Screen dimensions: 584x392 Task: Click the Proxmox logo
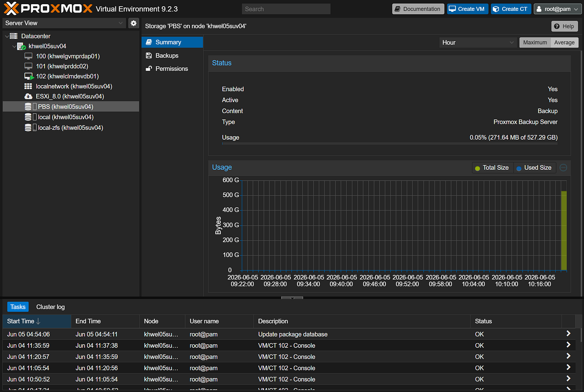coord(48,8)
